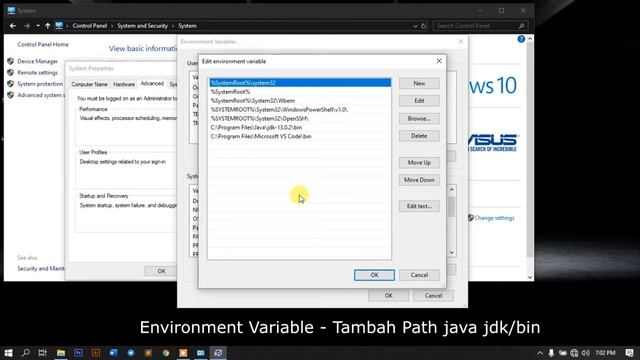Confirm Edit environment variable dialog with OK
640x360 pixels.
tap(374, 275)
